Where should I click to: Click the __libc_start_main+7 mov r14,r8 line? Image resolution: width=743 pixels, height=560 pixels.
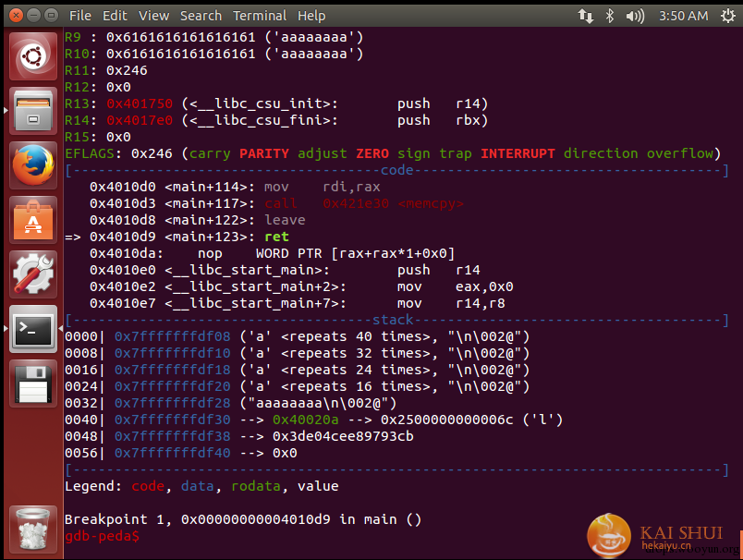click(x=297, y=303)
